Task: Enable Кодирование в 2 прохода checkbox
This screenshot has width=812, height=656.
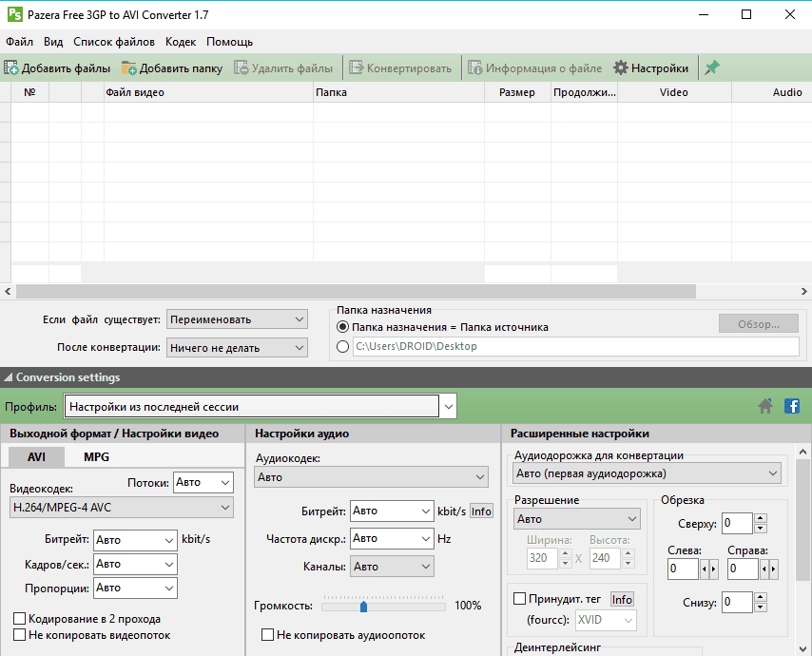Action: point(19,618)
